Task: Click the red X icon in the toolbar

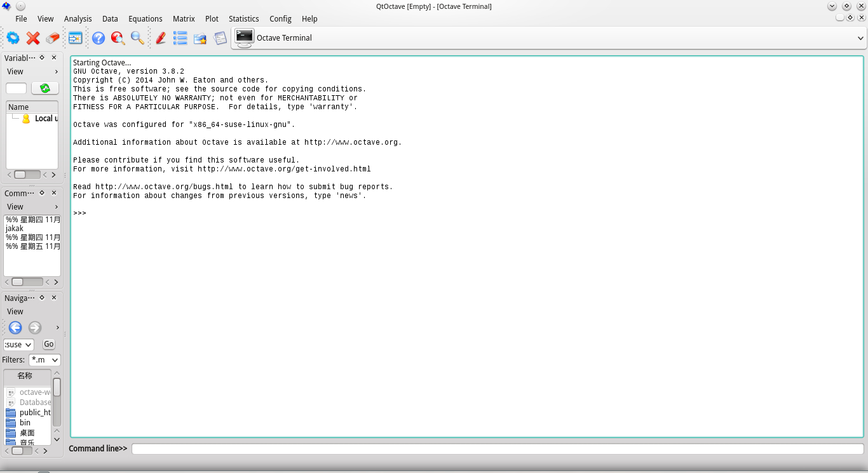Action: pyautogui.click(x=33, y=38)
